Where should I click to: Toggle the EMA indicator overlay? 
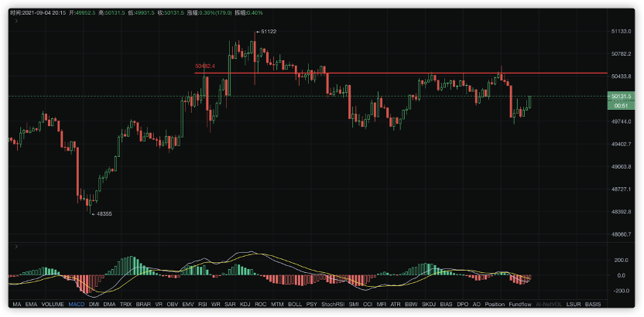click(x=31, y=305)
